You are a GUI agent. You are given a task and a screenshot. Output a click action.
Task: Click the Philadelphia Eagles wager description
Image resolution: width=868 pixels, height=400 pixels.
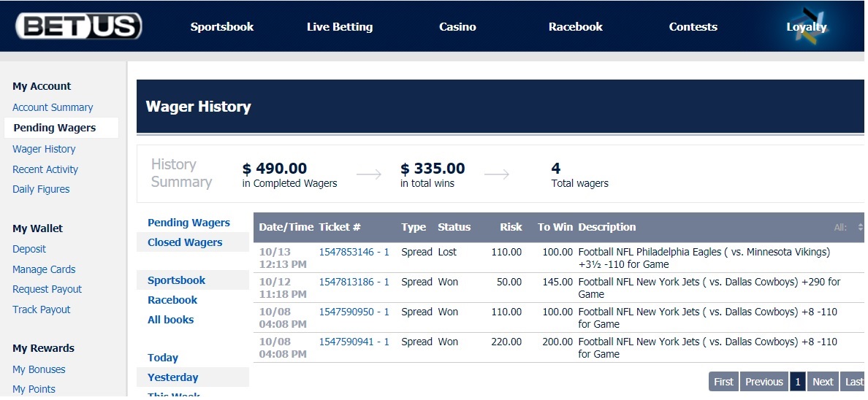704,258
